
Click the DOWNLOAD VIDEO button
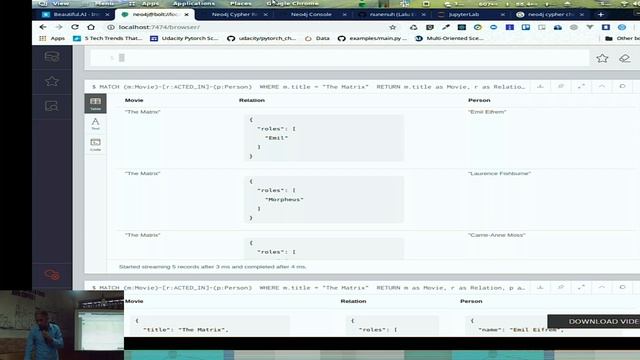tap(594, 322)
